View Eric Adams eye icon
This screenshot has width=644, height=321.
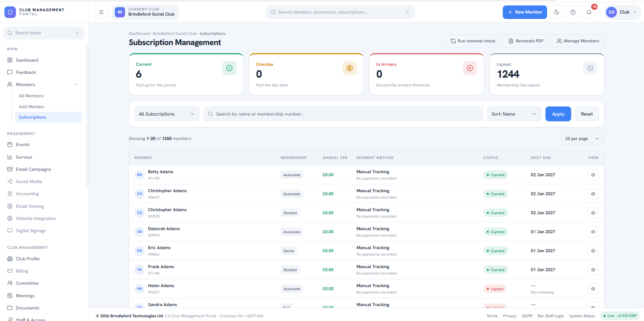tap(593, 251)
